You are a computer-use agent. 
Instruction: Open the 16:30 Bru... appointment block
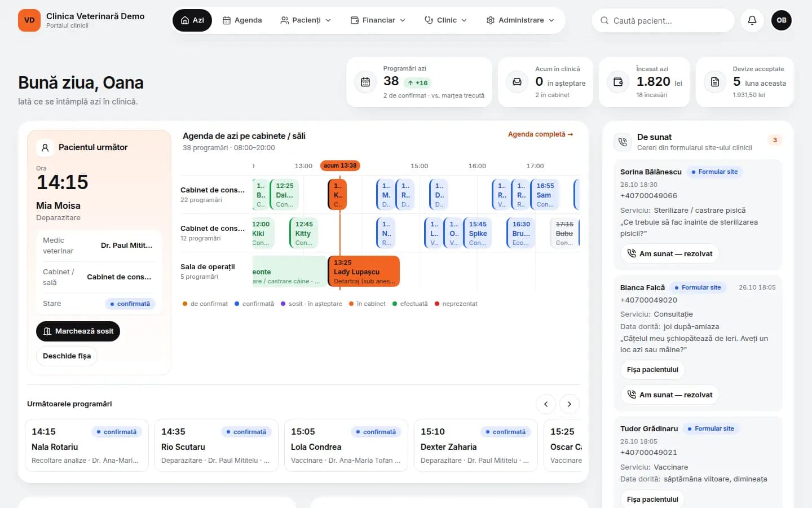click(521, 233)
